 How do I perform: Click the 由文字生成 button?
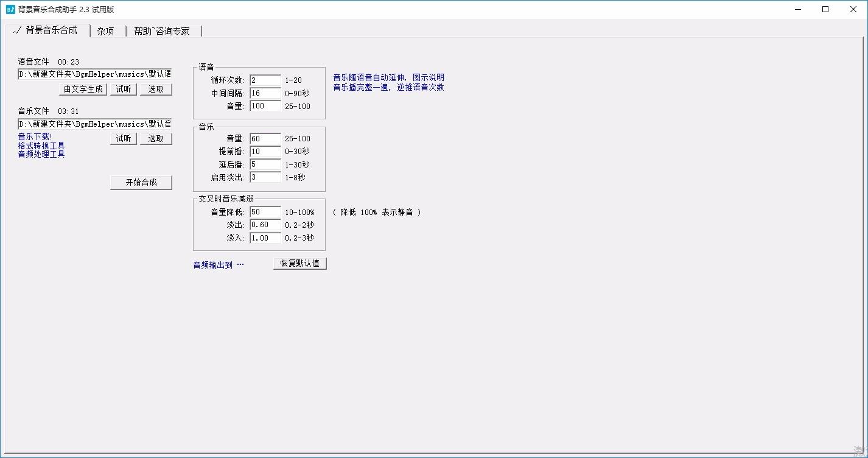83,89
